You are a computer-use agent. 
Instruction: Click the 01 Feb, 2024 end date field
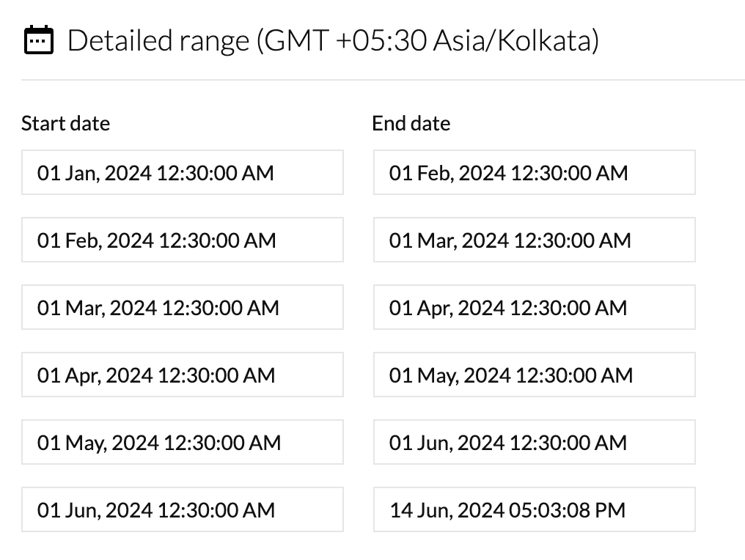pos(534,173)
